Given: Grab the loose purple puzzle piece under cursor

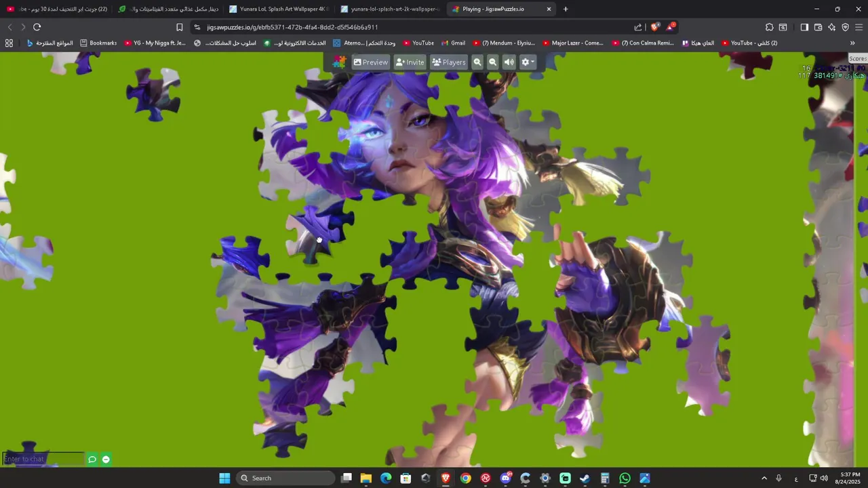Looking at the screenshot, I should [319, 234].
